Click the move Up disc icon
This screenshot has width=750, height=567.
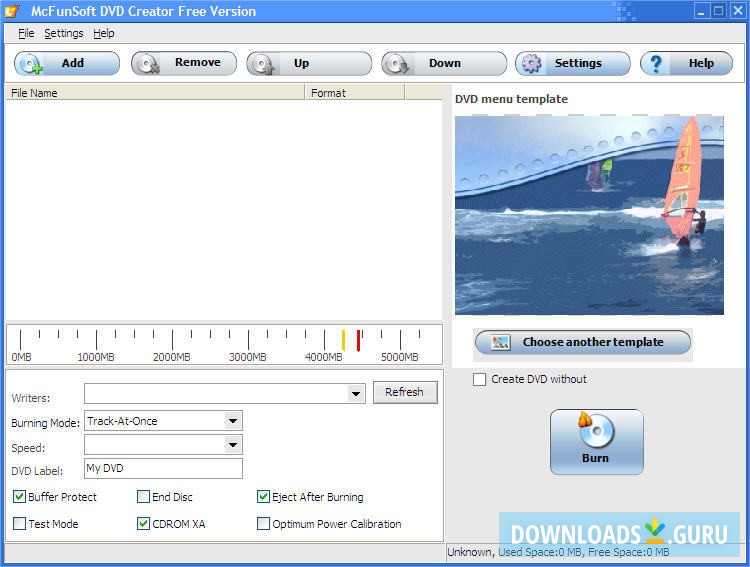click(x=263, y=64)
